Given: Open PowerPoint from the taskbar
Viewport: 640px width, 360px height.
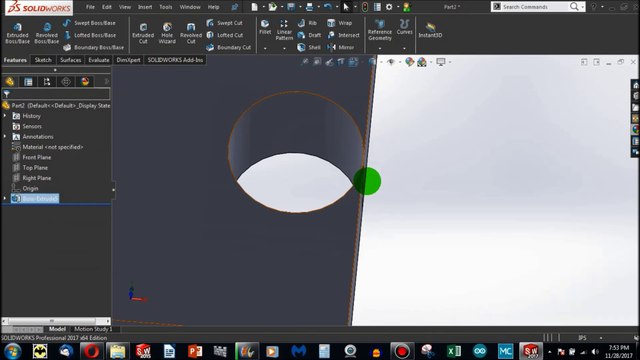Looking at the screenshot, I should (195, 351).
